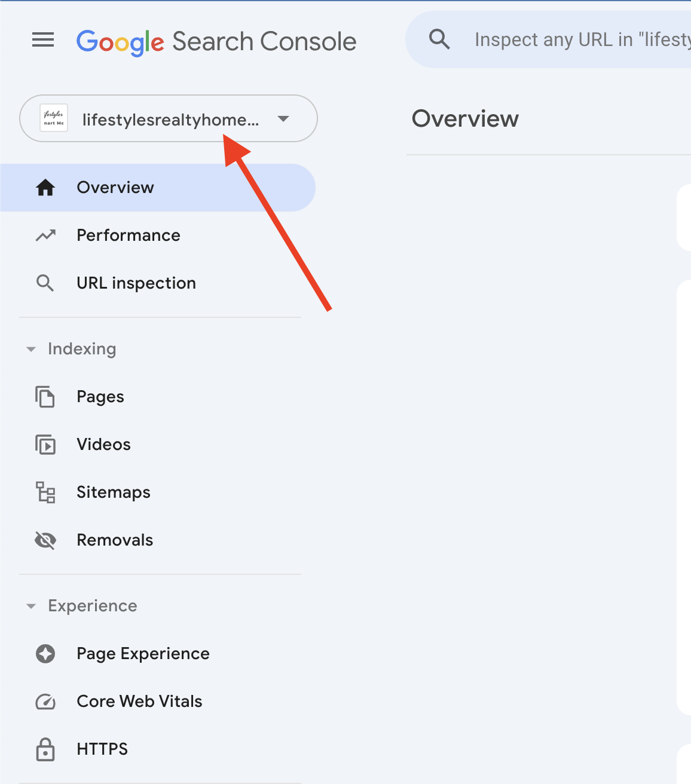Open the Page Experience report

pyautogui.click(x=158, y=654)
